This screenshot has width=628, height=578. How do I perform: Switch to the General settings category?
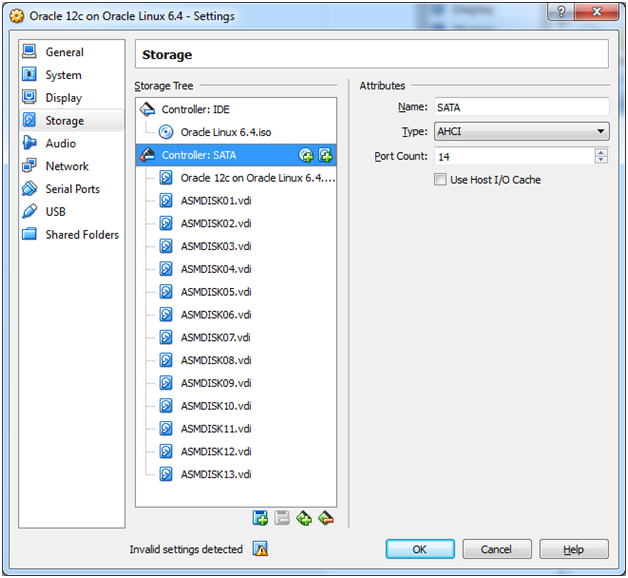coord(64,52)
